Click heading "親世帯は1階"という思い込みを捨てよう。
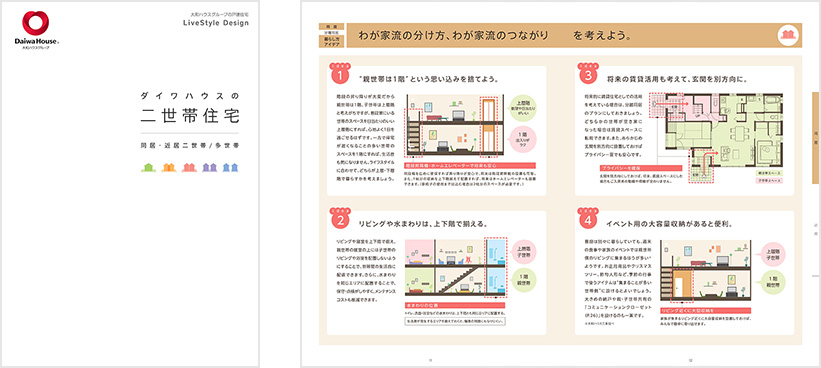The width and height of the screenshot is (821, 368). coord(428,80)
